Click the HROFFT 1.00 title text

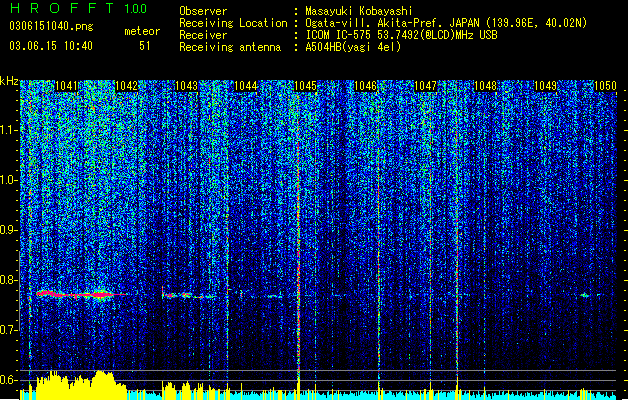click(x=79, y=8)
